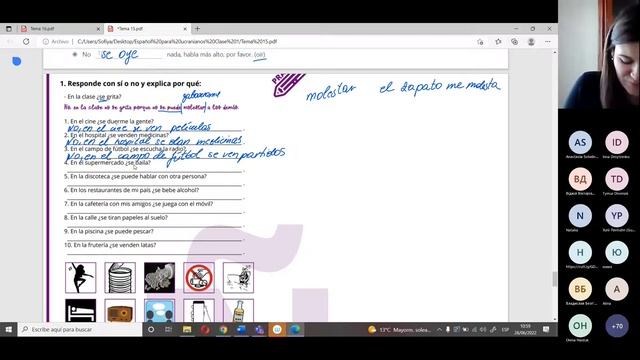This screenshot has width=640, height=360.
Task: Show hidden system tray icons
Action: [x=439, y=329]
